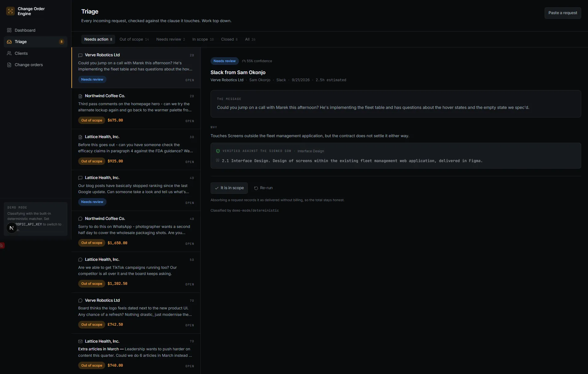Click the red feed icon at left edge

click(2, 245)
